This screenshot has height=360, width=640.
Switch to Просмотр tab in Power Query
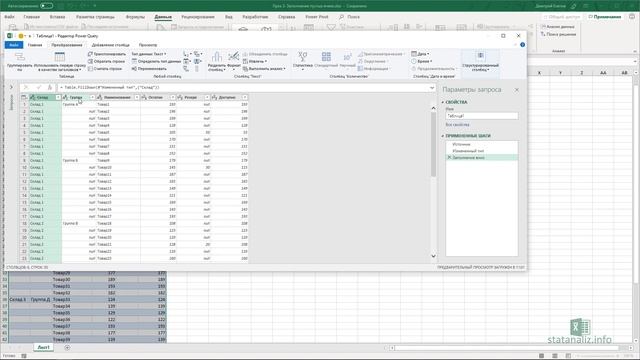click(x=148, y=45)
